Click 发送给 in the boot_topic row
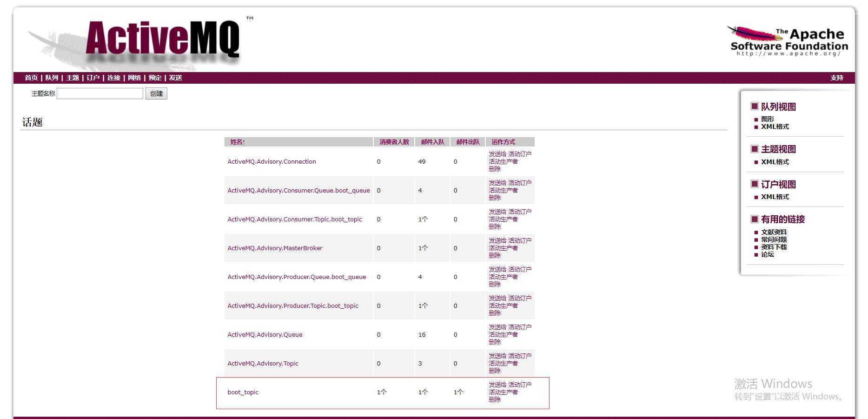 click(x=497, y=385)
